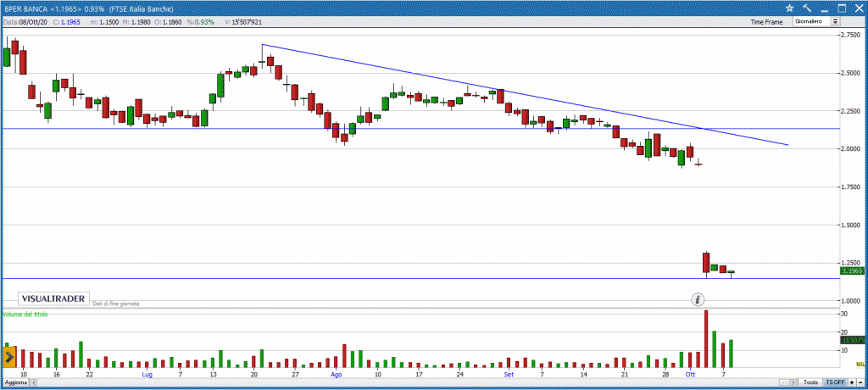Click the yellow MIL unit label
The height and width of the screenshot is (390, 868).
(x=860, y=364)
